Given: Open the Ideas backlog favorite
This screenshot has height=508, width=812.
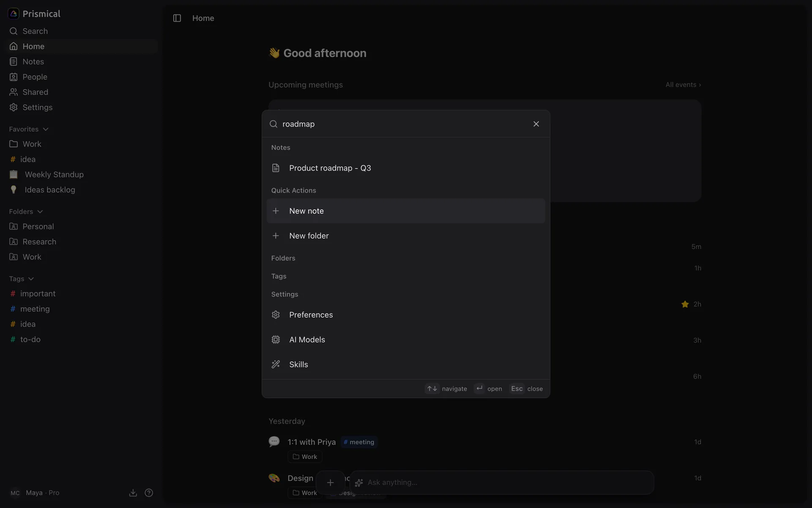Looking at the screenshot, I should (82, 190).
